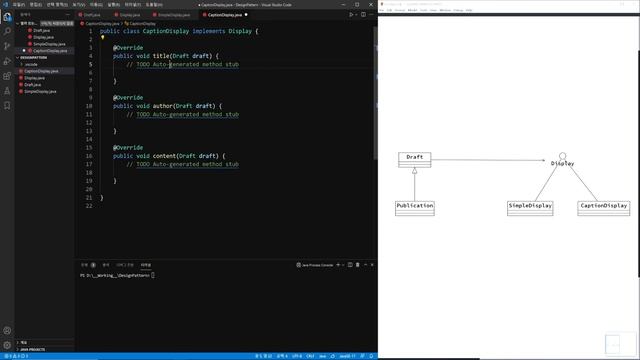Screen dimensions: 640x360
Task: Switch to the Display.java editor tab
Action: pyautogui.click(x=130, y=15)
